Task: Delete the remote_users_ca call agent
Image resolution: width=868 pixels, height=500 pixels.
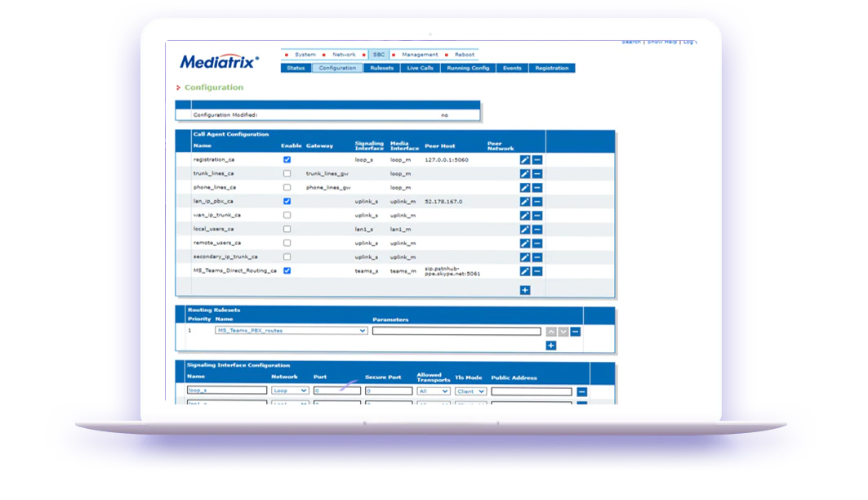Action: pos(537,243)
